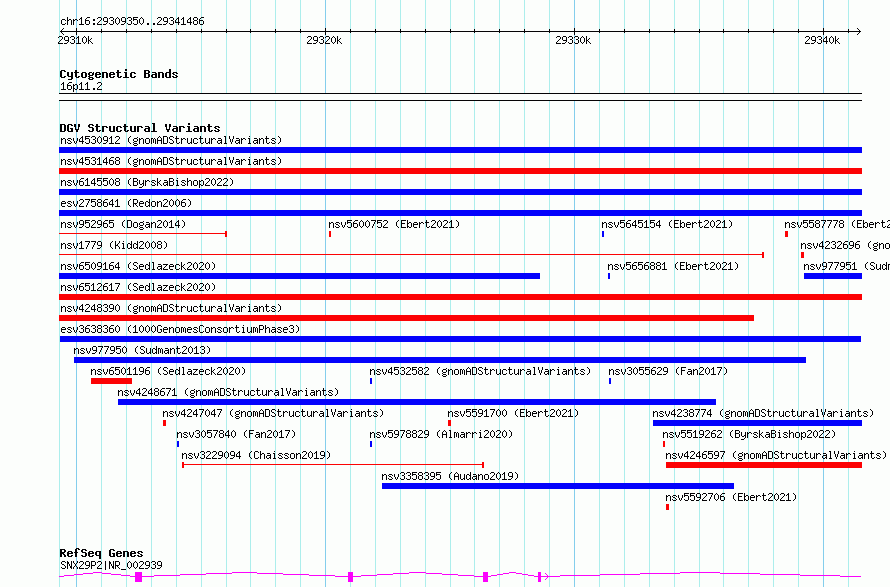Click the nsv4530912 gnomAD variant label
This screenshot has height=587, width=890.
coord(171,140)
